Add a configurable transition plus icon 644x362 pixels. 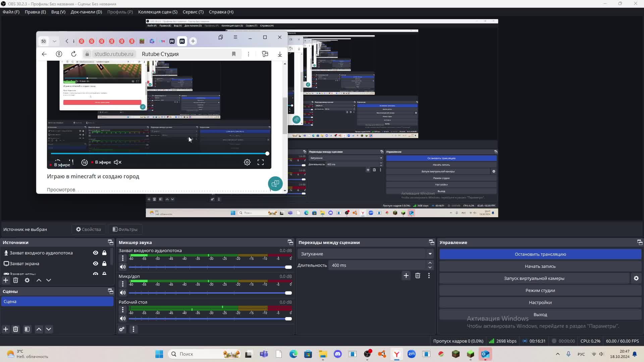point(406,276)
